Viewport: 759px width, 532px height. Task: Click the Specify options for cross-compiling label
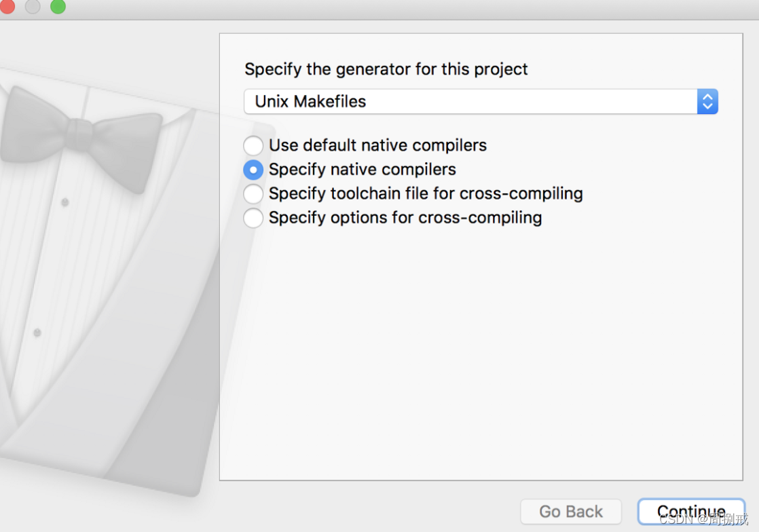click(405, 218)
